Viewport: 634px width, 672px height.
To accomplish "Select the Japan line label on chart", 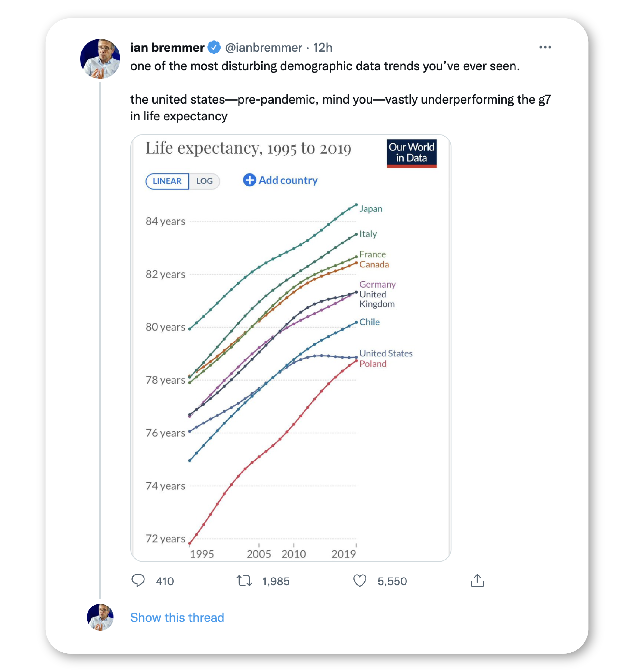I will pyautogui.click(x=371, y=209).
